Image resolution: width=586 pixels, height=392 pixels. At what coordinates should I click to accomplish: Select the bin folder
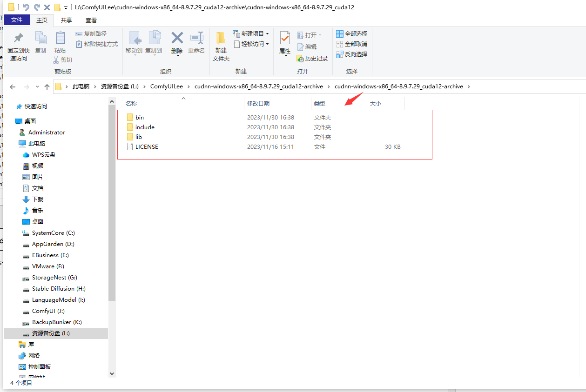coord(140,117)
